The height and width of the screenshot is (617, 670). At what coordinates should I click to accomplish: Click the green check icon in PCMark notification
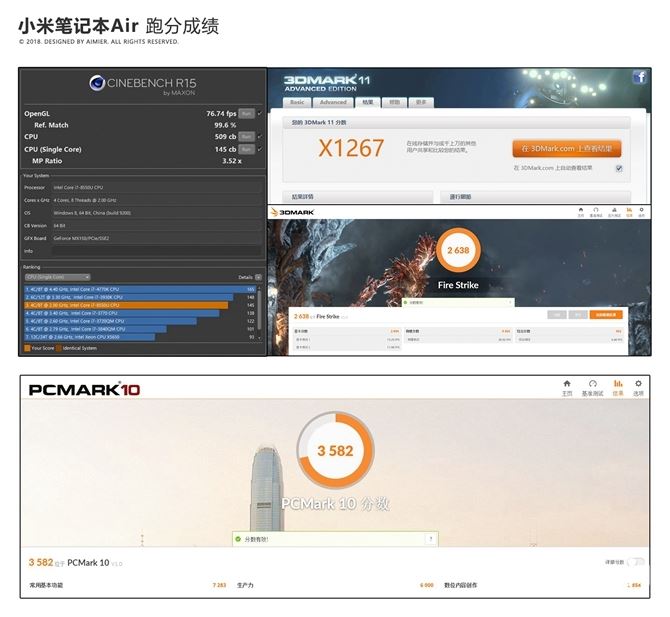[238, 539]
